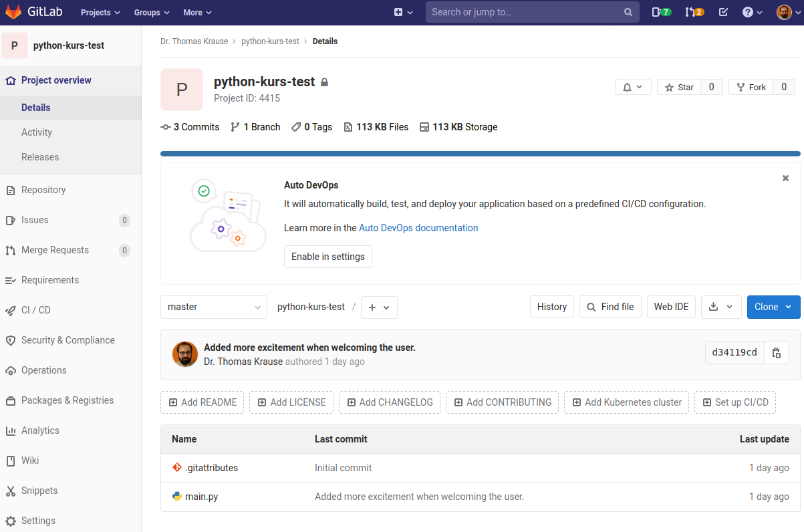The height and width of the screenshot is (532, 804).
Task: Open the .gitattributes file
Action: coord(211,468)
